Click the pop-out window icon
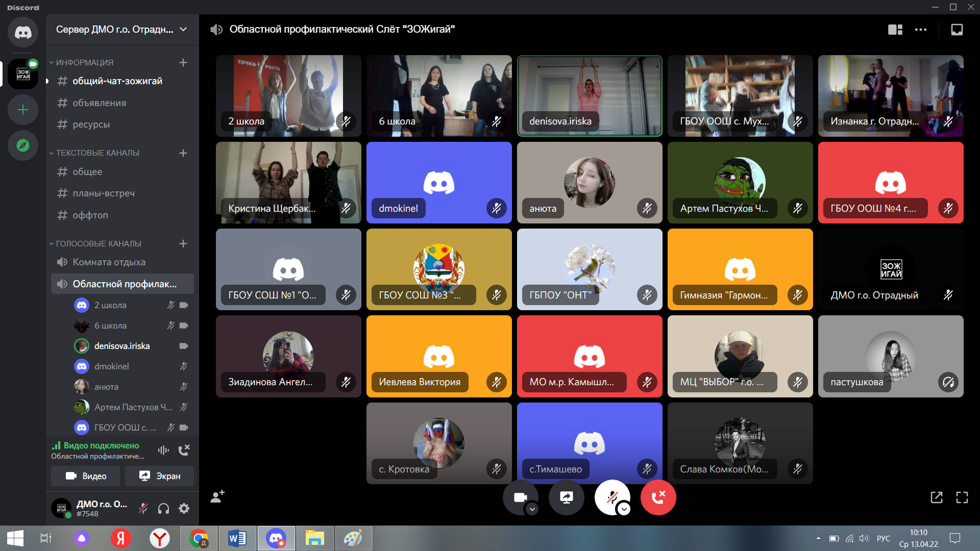 click(x=937, y=497)
